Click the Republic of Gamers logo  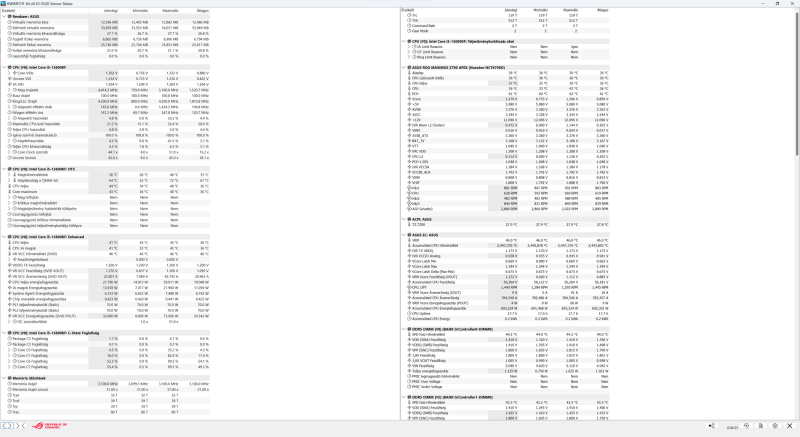click(x=49, y=425)
